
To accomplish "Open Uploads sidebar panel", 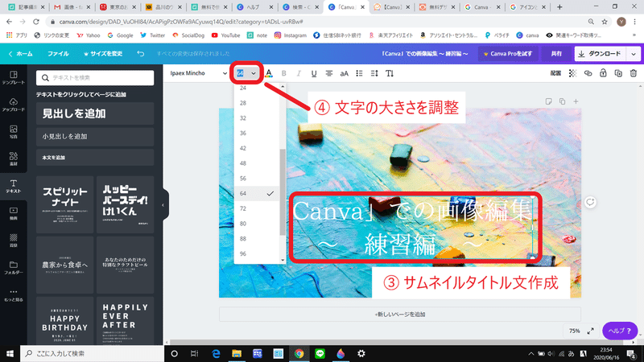I will [14, 105].
